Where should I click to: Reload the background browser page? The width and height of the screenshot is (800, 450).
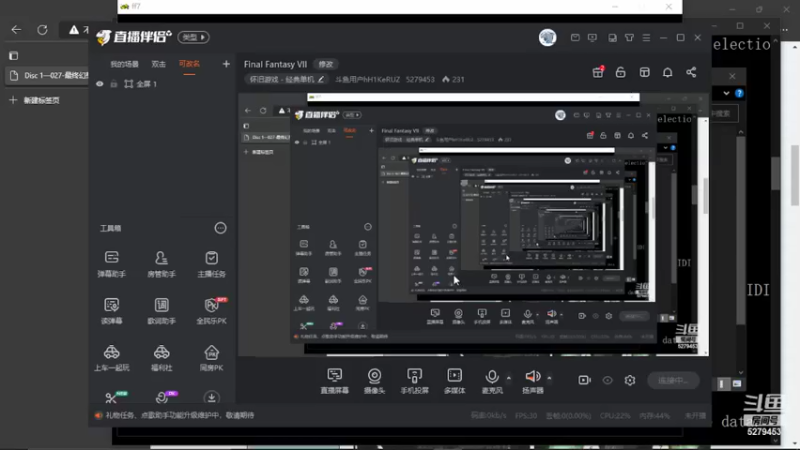pos(42,30)
